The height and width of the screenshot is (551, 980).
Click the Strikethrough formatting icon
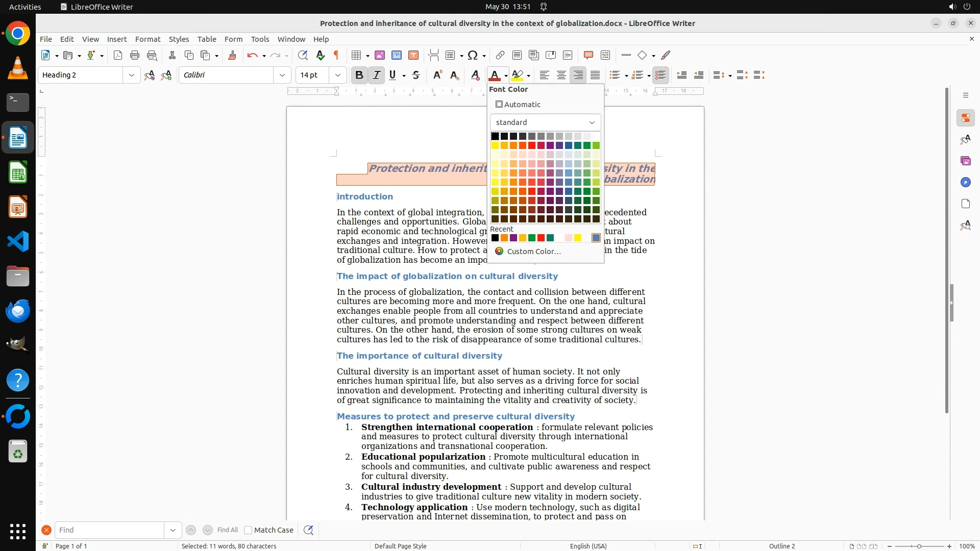pyautogui.click(x=416, y=75)
